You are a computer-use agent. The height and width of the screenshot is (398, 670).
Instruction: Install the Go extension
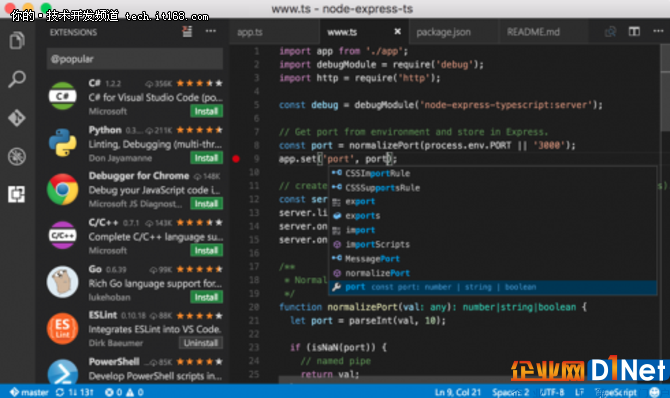pos(206,297)
